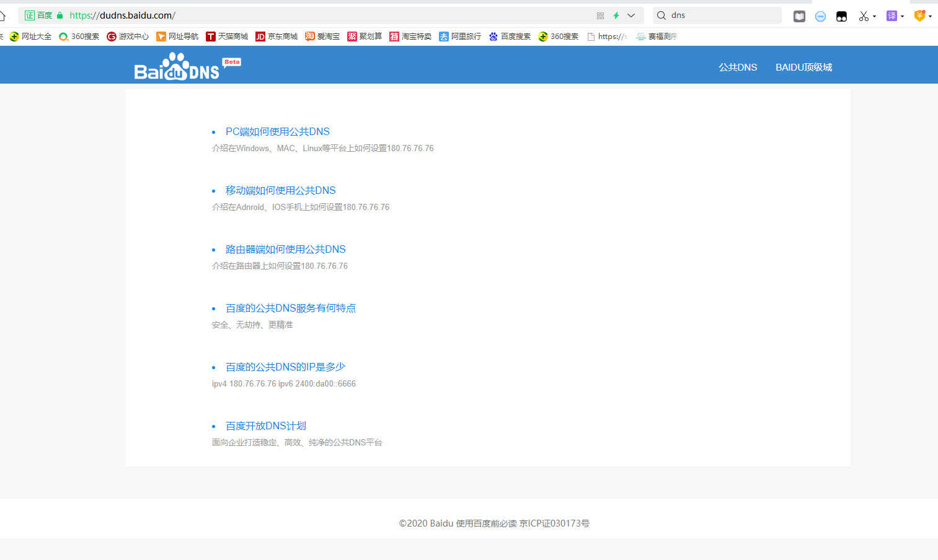Open the QR code grid icon in address bar
Screen dimensions: 938x560
(600, 15)
